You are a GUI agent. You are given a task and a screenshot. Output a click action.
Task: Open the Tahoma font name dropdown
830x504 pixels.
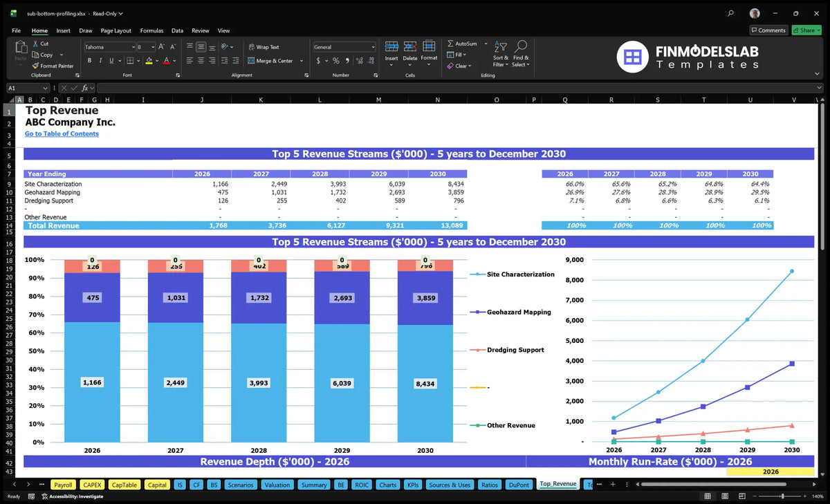click(132, 47)
